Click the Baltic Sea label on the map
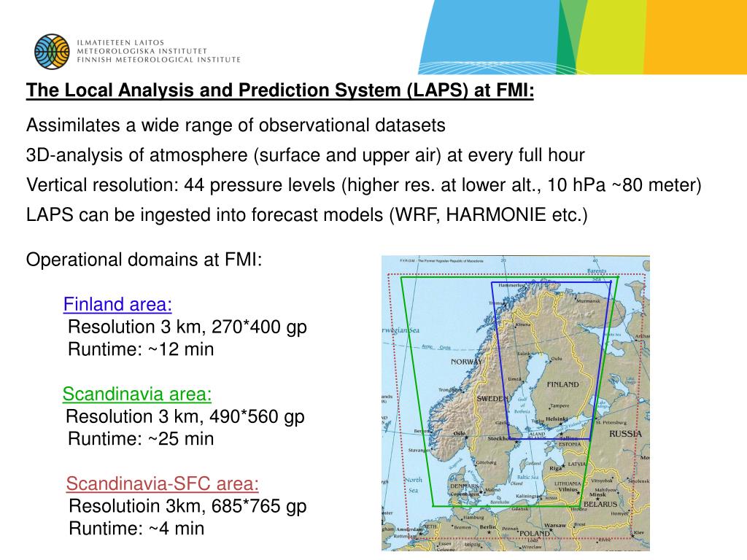The image size is (747, 560). point(528,477)
